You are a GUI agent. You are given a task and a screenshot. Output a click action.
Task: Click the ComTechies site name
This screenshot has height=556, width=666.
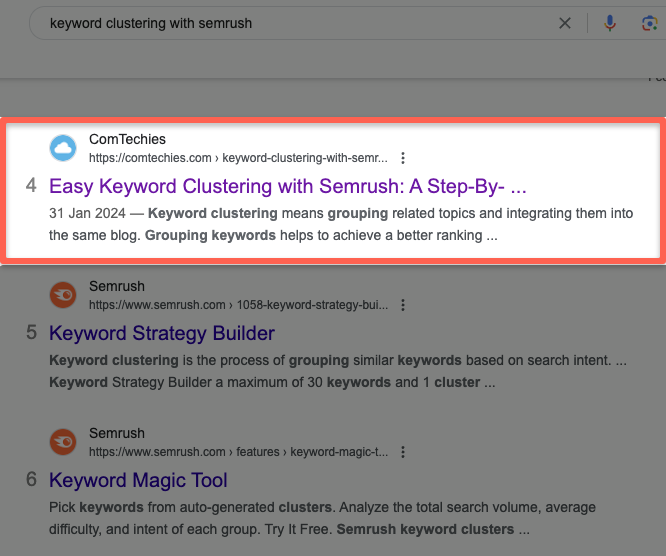(x=127, y=139)
